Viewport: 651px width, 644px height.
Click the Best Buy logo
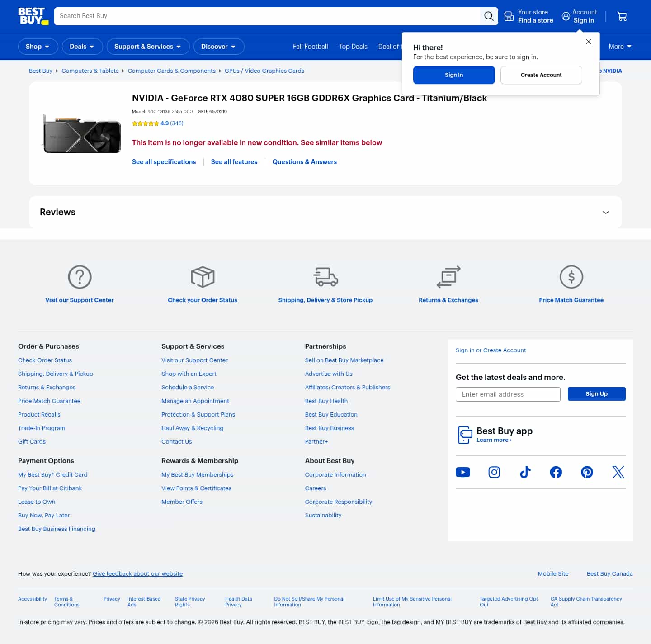(33, 16)
